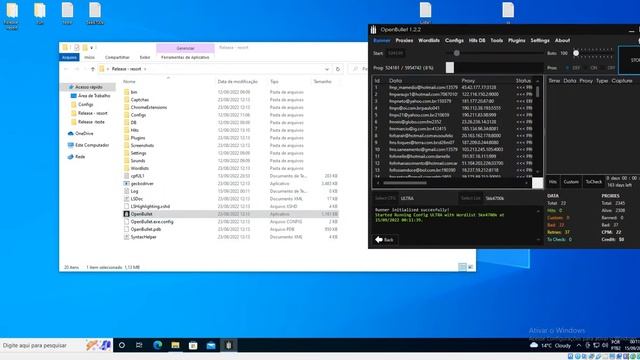Click the Windows search box in taskbar

click(x=56, y=345)
